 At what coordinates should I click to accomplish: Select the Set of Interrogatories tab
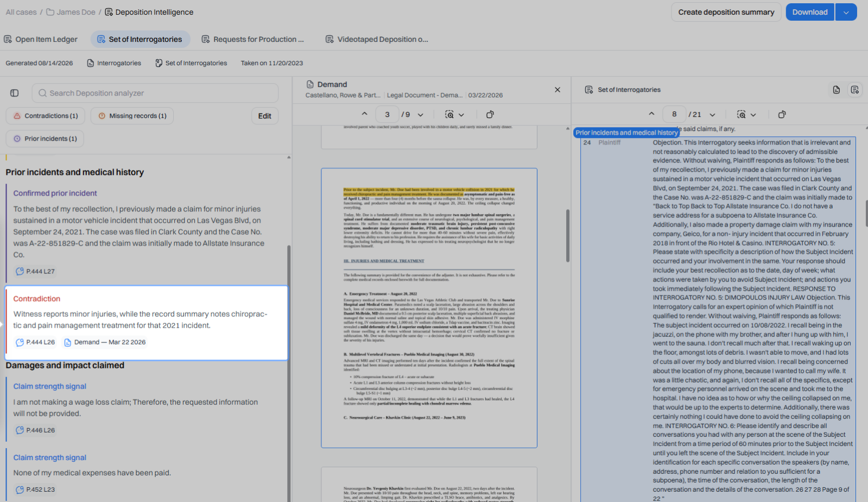point(140,39)
